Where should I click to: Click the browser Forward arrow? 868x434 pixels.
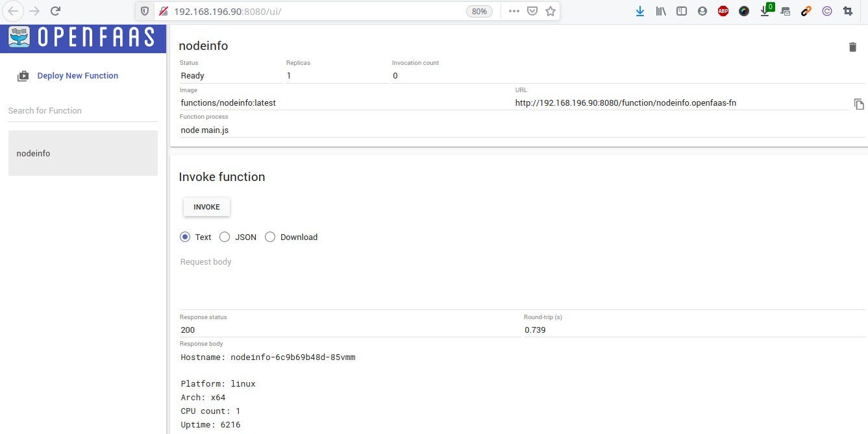click(34, 11)
